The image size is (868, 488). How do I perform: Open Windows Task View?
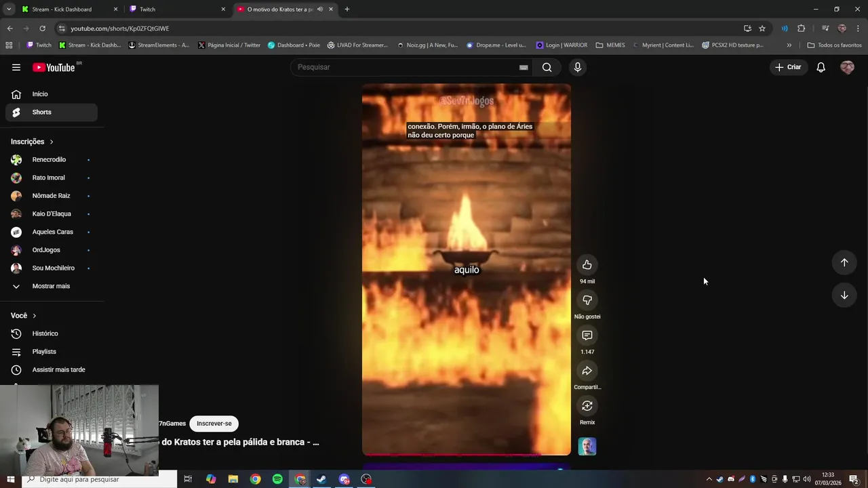pyautogui.click(x=188, y=479)
